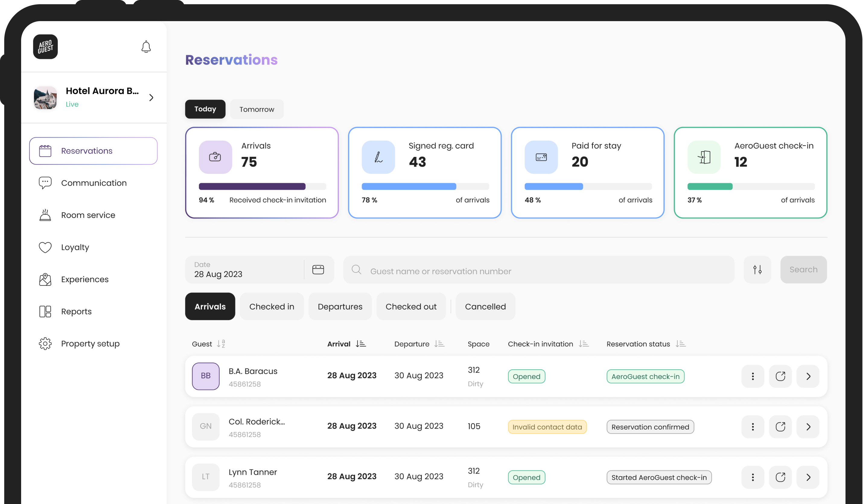Screen dimensions: 863x504
Task: Click the Paid for stay card icon
Action: pyautogui.click(x=541, y=157)
